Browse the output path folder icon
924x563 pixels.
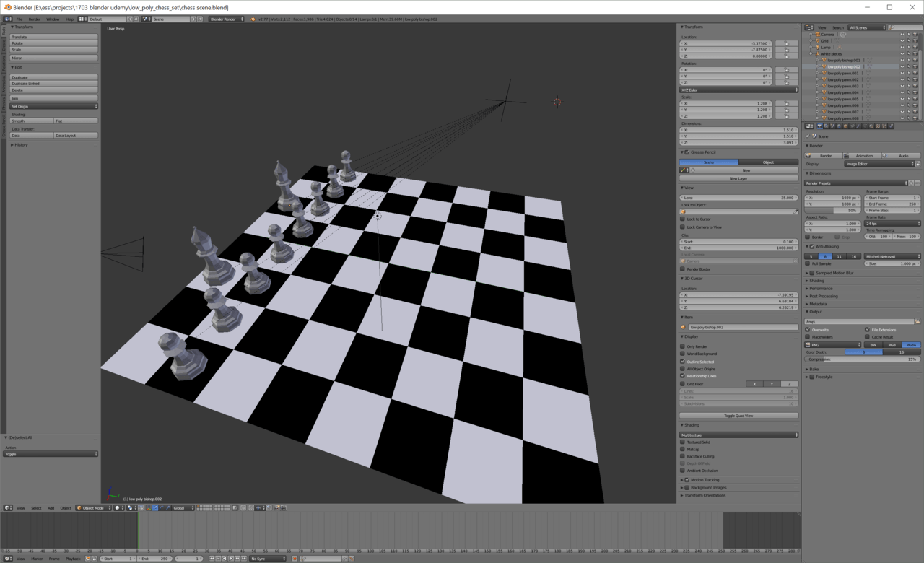918,321
